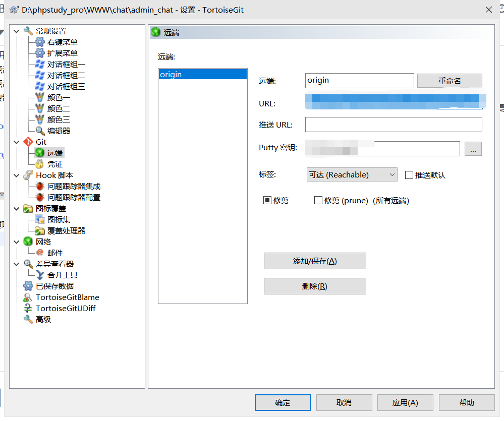Toggle the 修剪 tri-state checkbox
This screenshot has height=421, width=504.
point(267,200)
